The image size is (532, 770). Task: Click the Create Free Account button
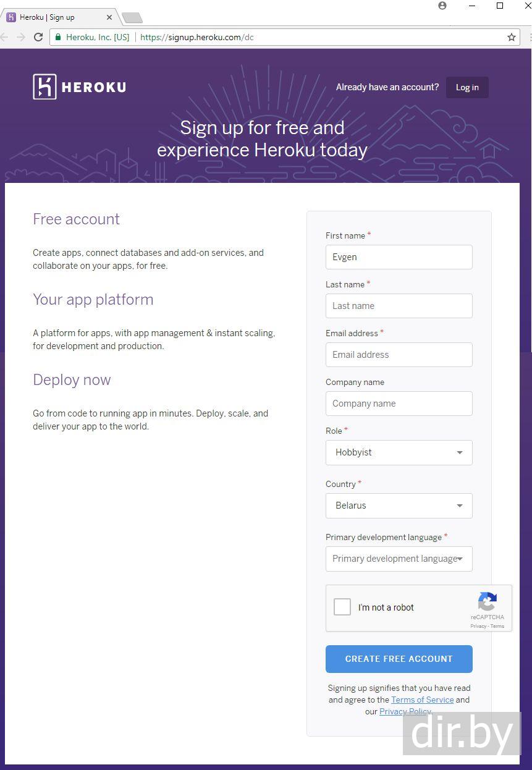(x=399, y=659)
